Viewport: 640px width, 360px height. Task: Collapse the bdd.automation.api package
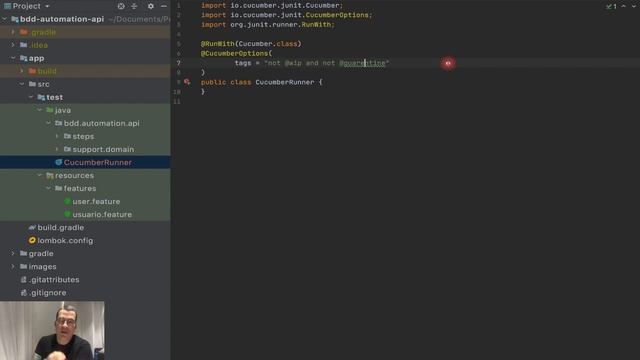coord(49,123)
